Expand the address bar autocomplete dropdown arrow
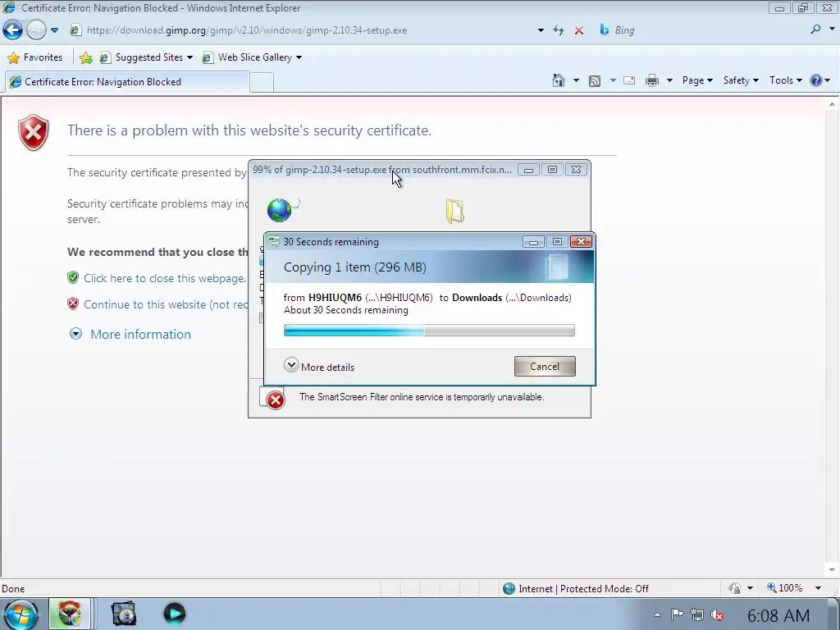The height and width of the screenshot is (630, 840). click(541, 30)
